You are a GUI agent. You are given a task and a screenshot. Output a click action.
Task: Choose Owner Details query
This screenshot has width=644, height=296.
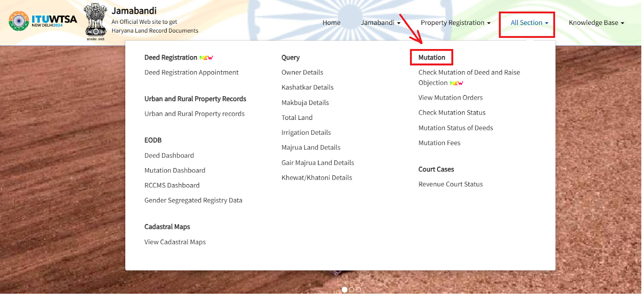click(302, 72)
